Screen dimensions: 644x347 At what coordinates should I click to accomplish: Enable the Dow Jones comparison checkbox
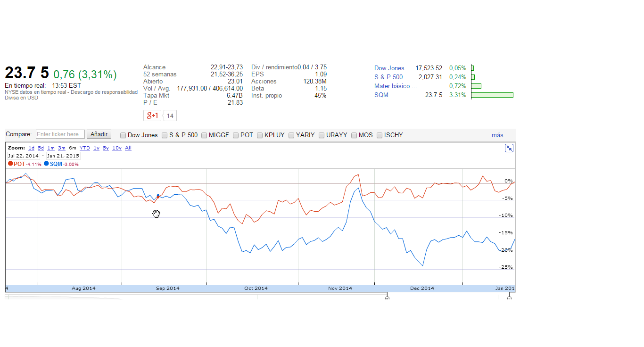[x=123, y=135]
